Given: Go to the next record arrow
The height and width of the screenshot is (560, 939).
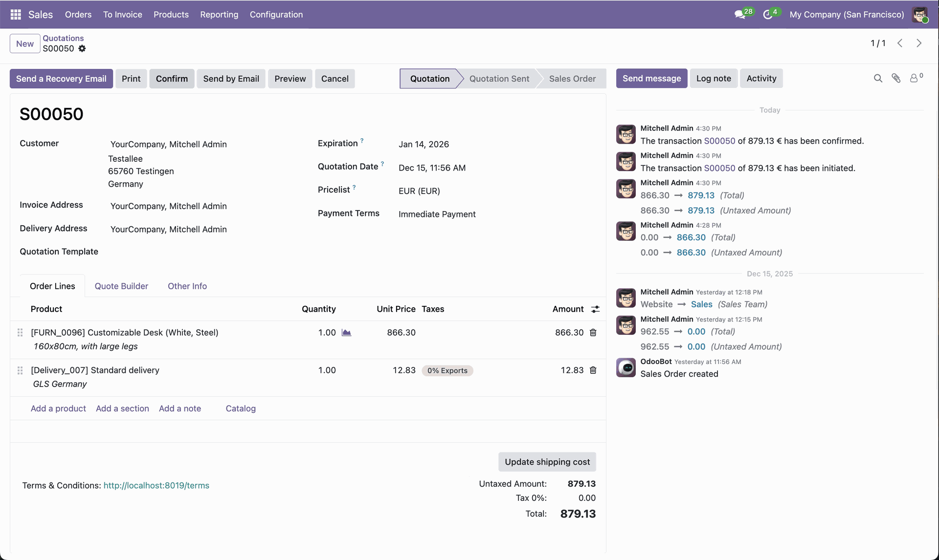Looking at the screenshot, I should [x=919, y=43].
